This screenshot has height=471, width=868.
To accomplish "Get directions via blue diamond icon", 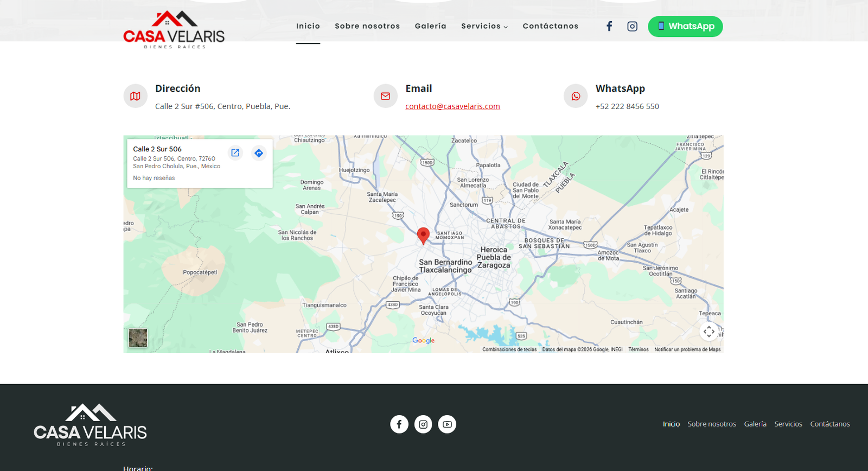I will click(x=259, y=153).
